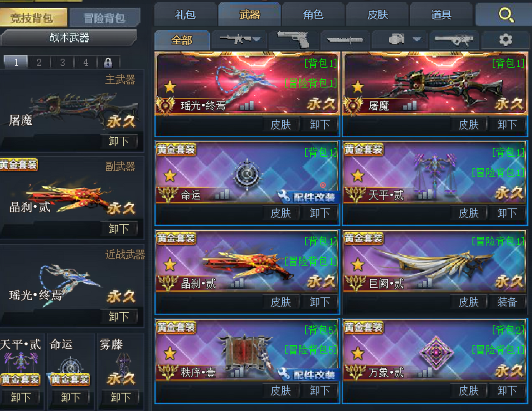Open the 战术武器 selector bar
This screenshot has height=411, width=532.
tap(69, 37)
